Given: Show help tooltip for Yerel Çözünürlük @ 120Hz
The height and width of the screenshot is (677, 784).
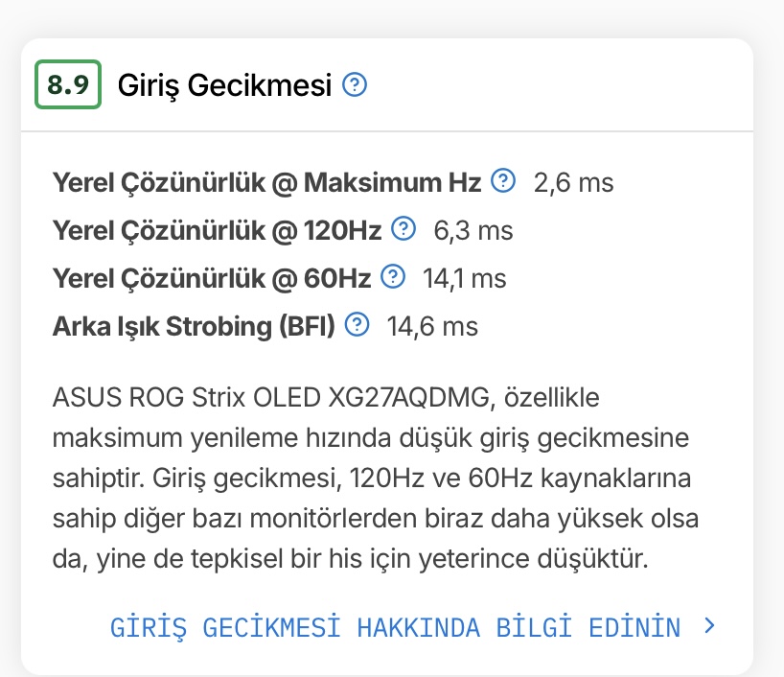Looking at the screenshot, I should click(404, 229).
